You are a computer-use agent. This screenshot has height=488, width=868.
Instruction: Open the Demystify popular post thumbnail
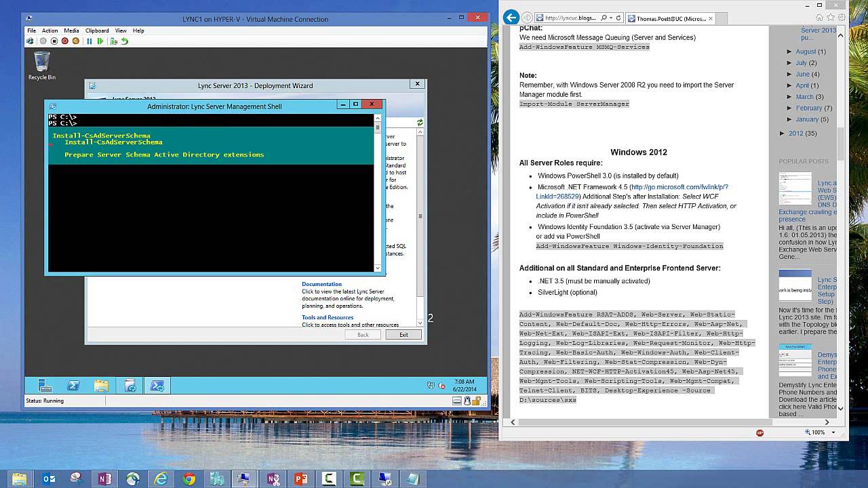(795, 361)
